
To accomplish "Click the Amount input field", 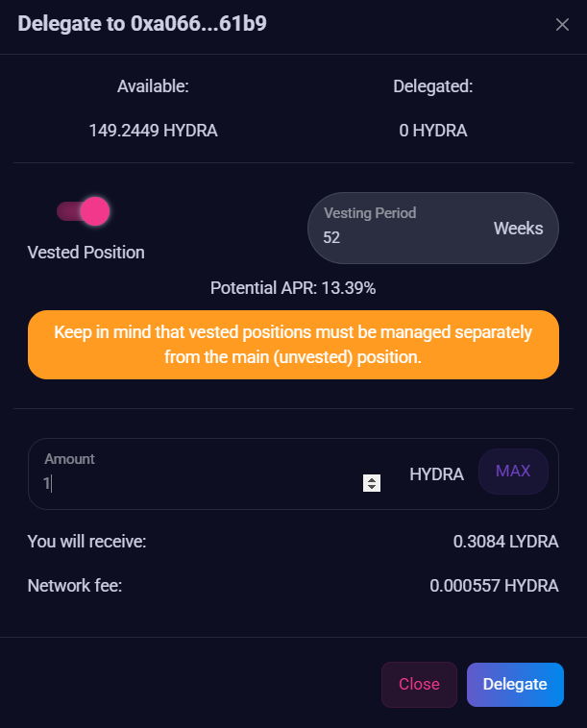I will [x=192, y=483].
